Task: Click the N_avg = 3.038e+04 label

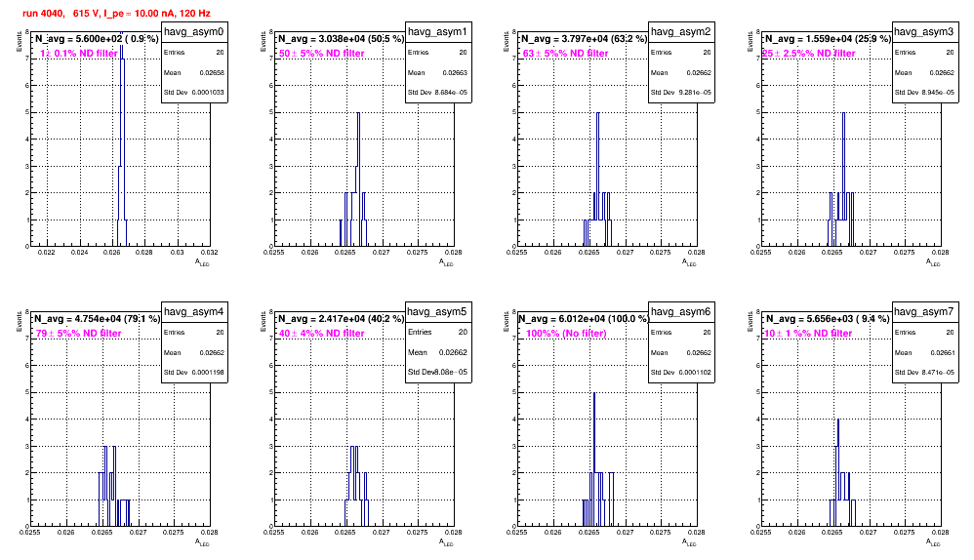Action: 341,38
